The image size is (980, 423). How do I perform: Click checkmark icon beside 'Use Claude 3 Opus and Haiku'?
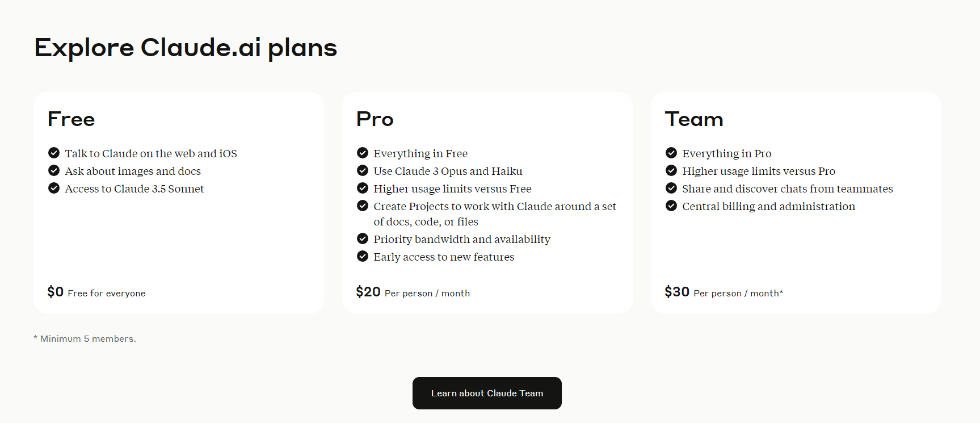pos(363,170)
